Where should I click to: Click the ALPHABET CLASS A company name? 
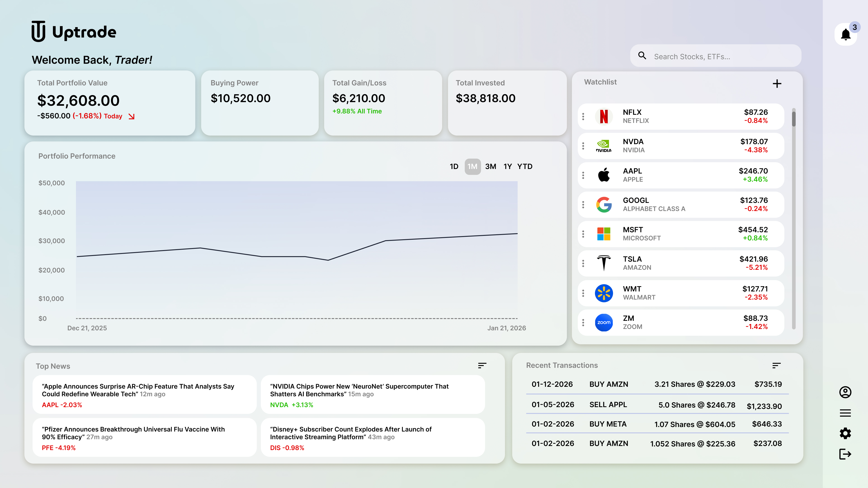(654, 209)
